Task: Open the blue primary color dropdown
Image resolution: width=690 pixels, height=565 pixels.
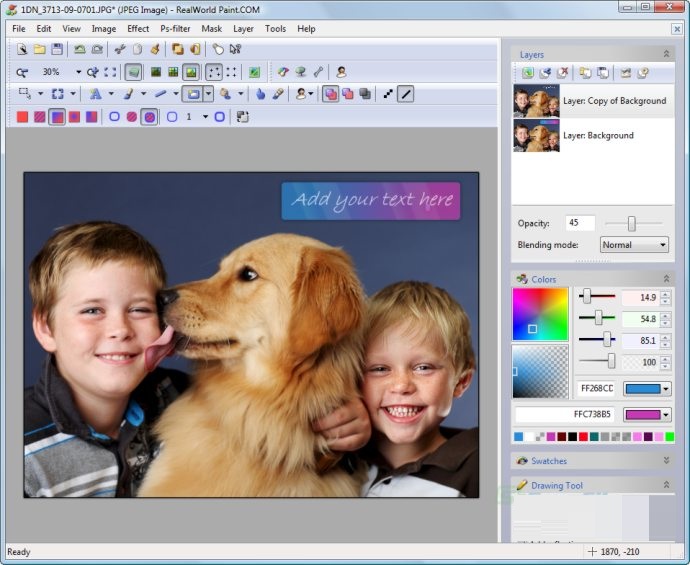Action: (x=647, y=389)
